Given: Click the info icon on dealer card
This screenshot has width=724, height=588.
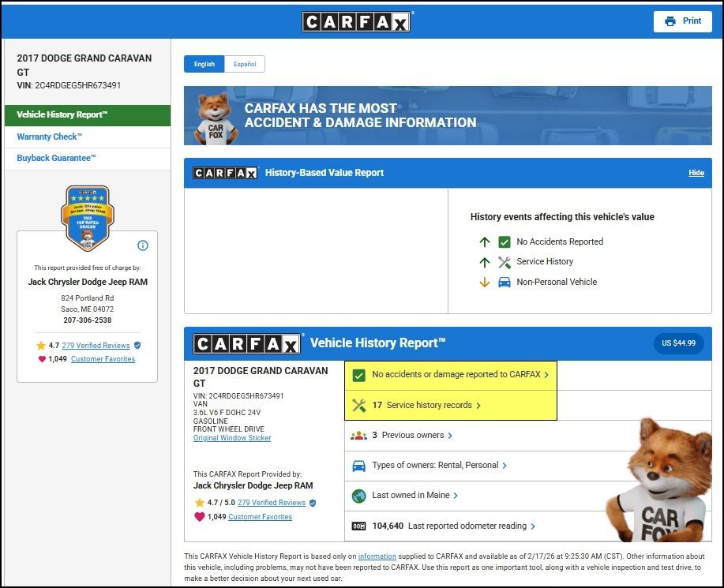Looking at the screenshot, I should click(143, 245).
